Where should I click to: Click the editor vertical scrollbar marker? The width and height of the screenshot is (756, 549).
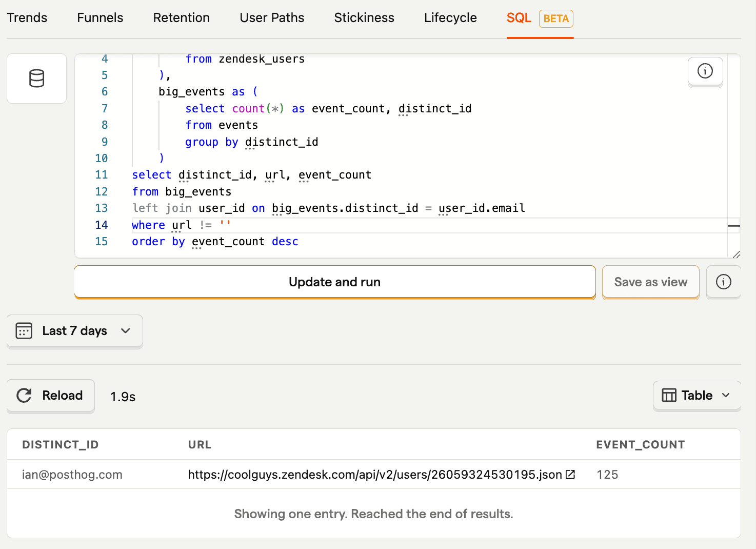(x=734, y=226)
